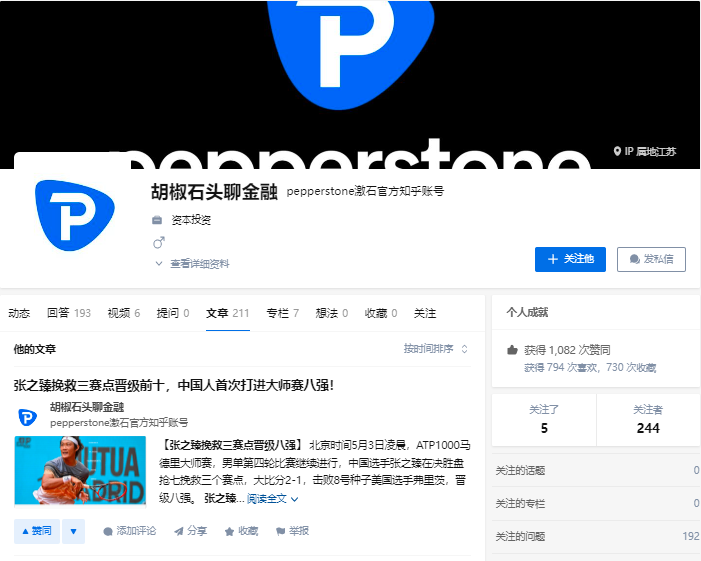
Task: Click 关注了 5 following count
Action: pos(544,419)
